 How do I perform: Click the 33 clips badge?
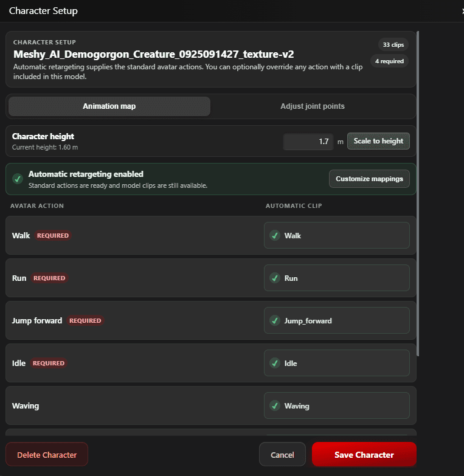pos(393,44)
